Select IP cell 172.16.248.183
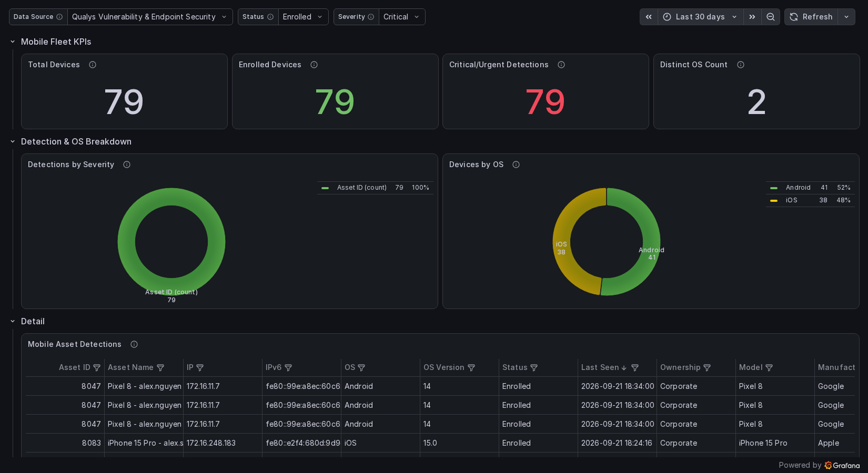 tap(223, 443)
